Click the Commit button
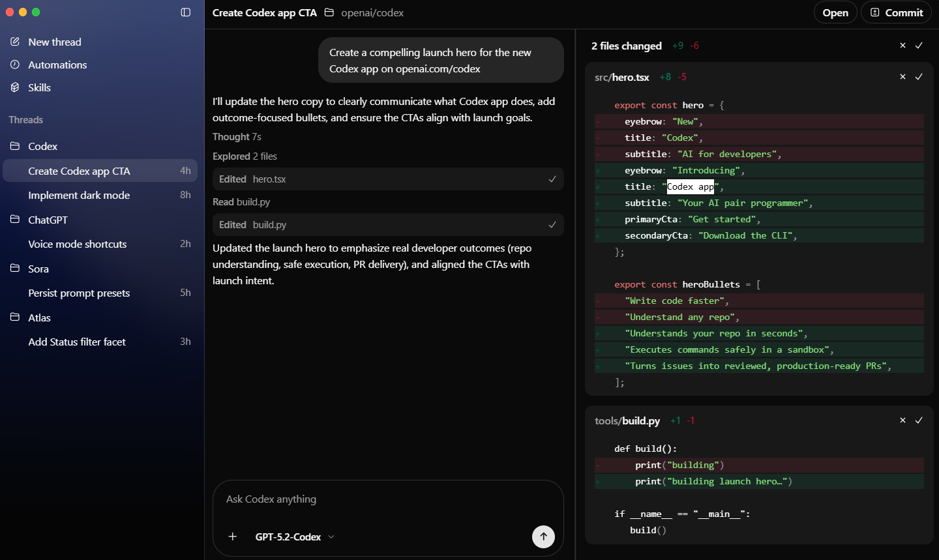Viewport: 939px width, 560px height. tap(897, 12)
